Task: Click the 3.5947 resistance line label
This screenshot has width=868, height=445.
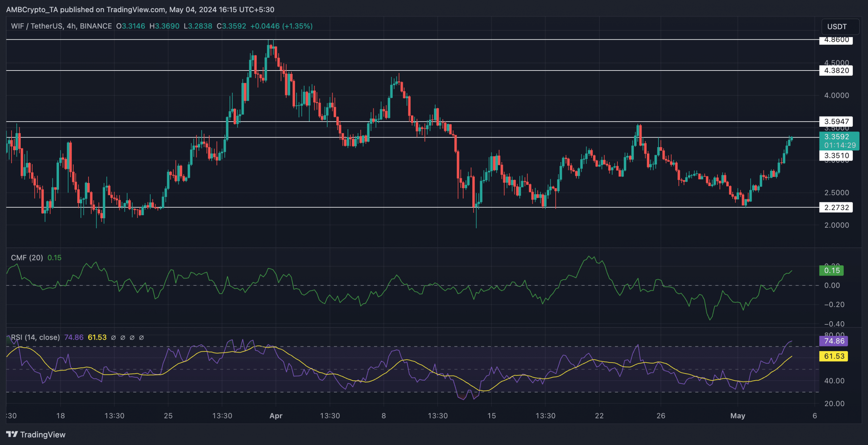Action: coord(836,121)
